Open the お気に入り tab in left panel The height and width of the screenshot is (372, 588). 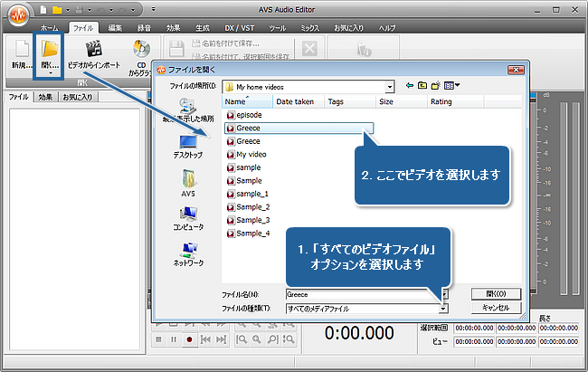point(78,97)
